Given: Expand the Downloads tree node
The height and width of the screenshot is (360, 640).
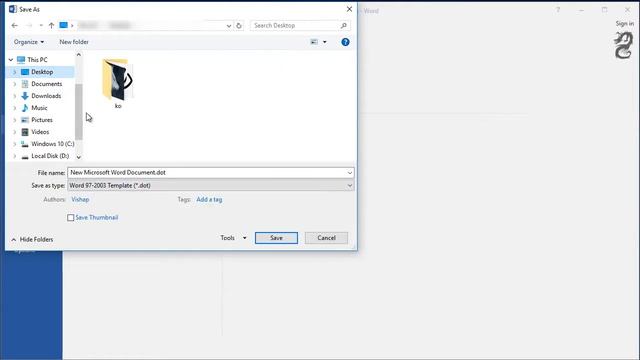Looking at the screenshot, I should click(15, 96).
